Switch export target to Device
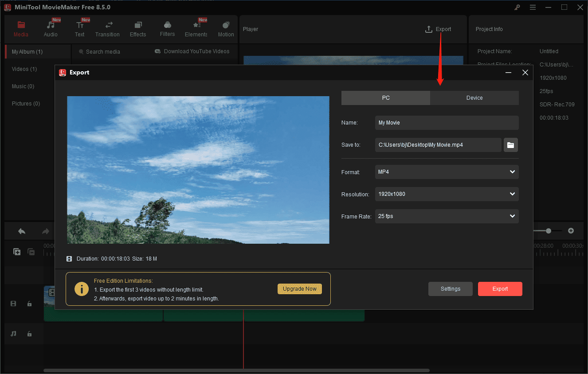588x374 pixels. tap(474, 97)
